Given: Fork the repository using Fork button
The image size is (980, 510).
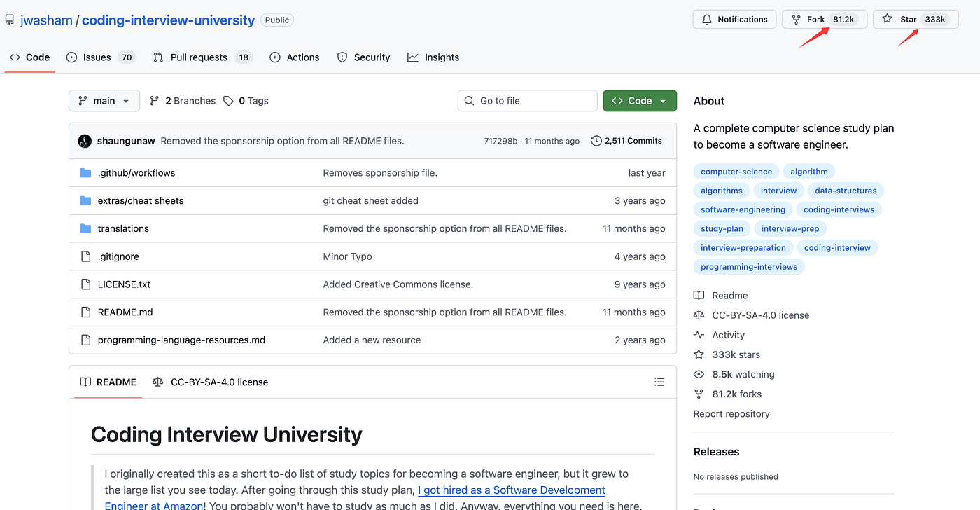Looking at the screenshot, I should pos(824,20).
